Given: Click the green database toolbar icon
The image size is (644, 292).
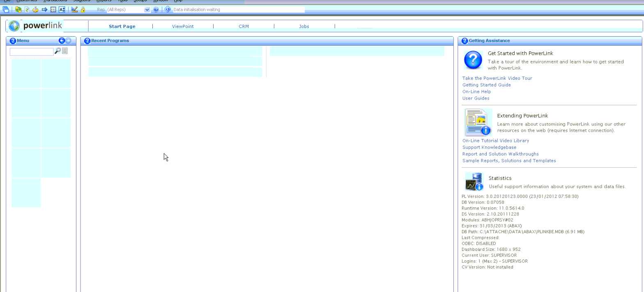Looking at the screenshot, I should [x=18, y=9].
